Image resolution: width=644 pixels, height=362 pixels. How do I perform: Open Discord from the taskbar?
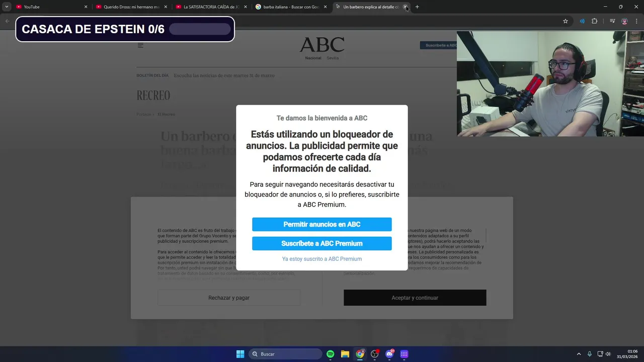(x=389, y=354)
